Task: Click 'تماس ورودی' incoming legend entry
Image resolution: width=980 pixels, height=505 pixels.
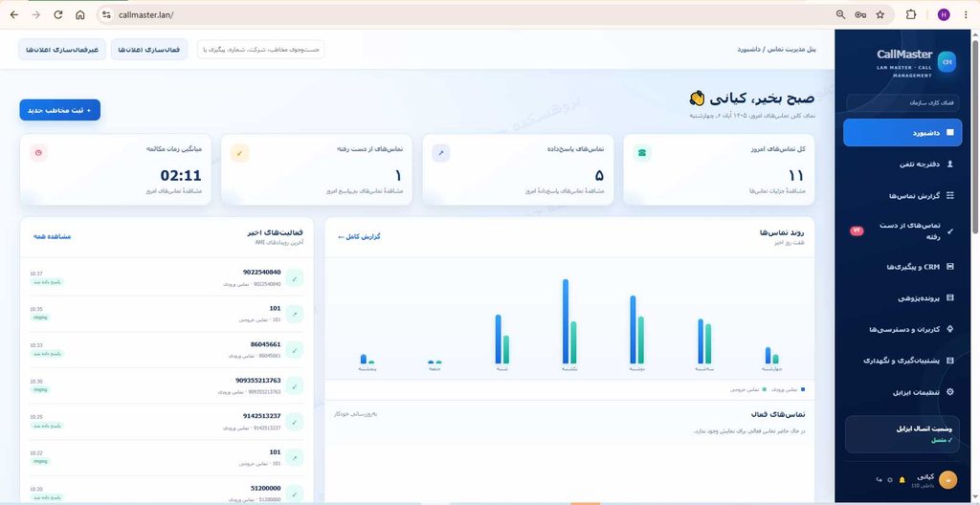Action: pyautogui.click(x=789, y=389)
